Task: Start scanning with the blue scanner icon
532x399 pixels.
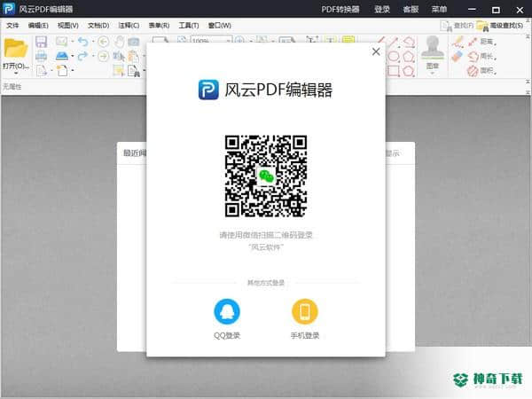Action: tap(62, 56)
